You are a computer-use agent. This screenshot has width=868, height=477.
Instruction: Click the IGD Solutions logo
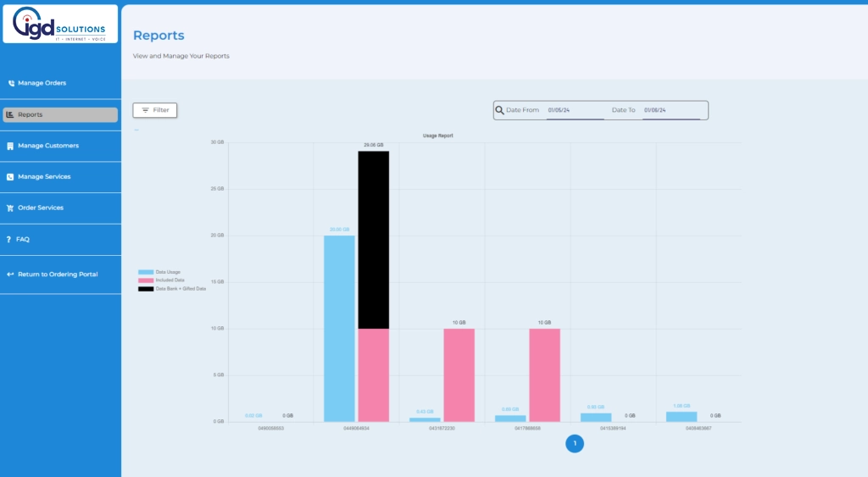click(x=60, y=24)
